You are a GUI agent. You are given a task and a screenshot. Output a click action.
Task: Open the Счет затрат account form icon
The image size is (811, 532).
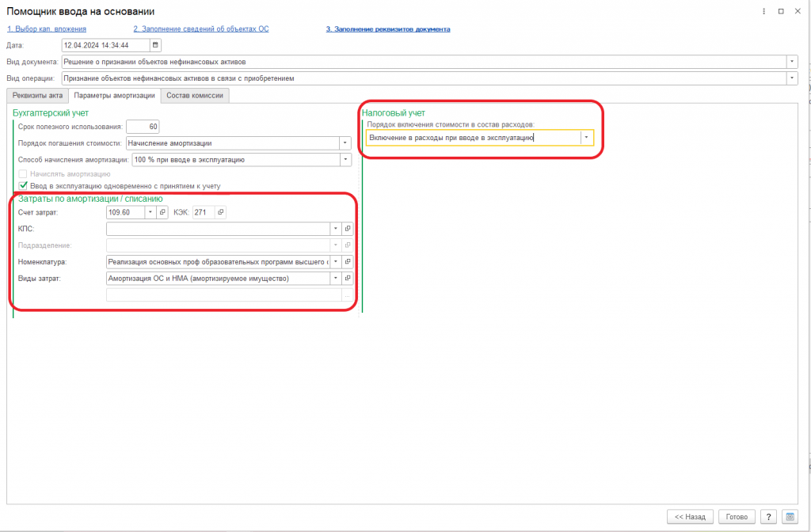point(162,212)
